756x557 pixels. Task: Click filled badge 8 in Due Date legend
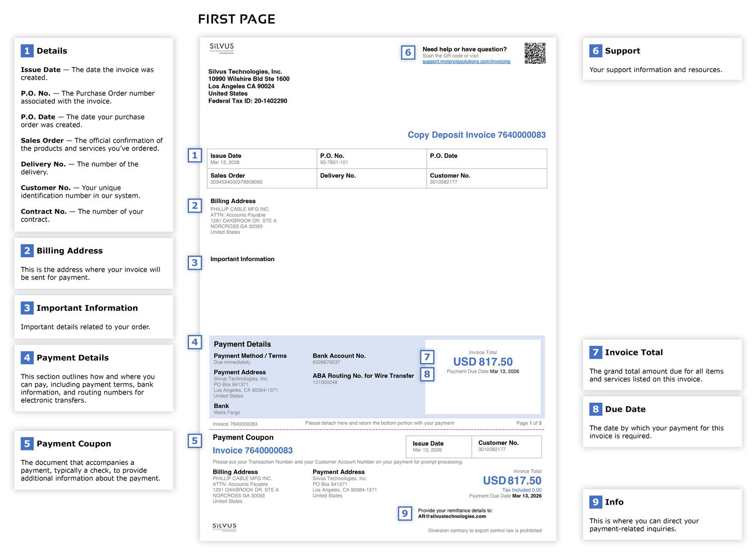[595, 409]
